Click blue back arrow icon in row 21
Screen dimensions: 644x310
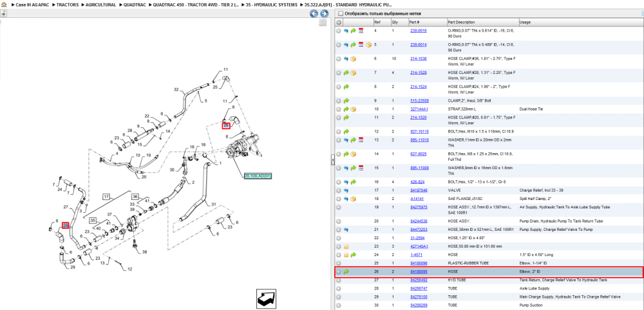point(346,230)
